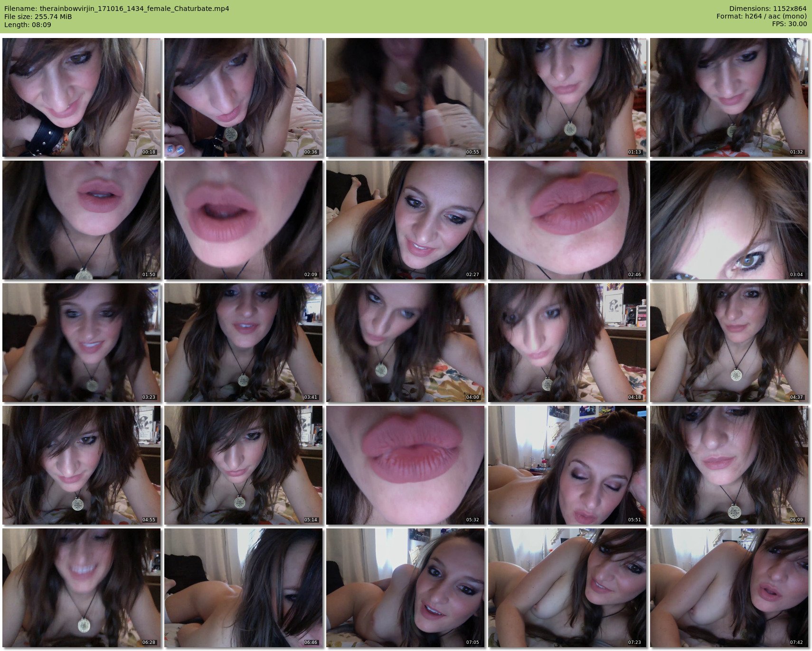Image resolution: width=812 pixels, height=651 pixels.
Task: Open the thumbnail stamped 04:00
Action: [x=406, y=343]
